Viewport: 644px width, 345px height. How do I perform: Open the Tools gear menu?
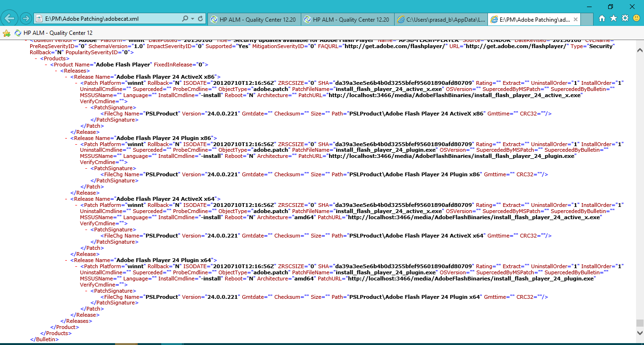[x=625, y=18]
